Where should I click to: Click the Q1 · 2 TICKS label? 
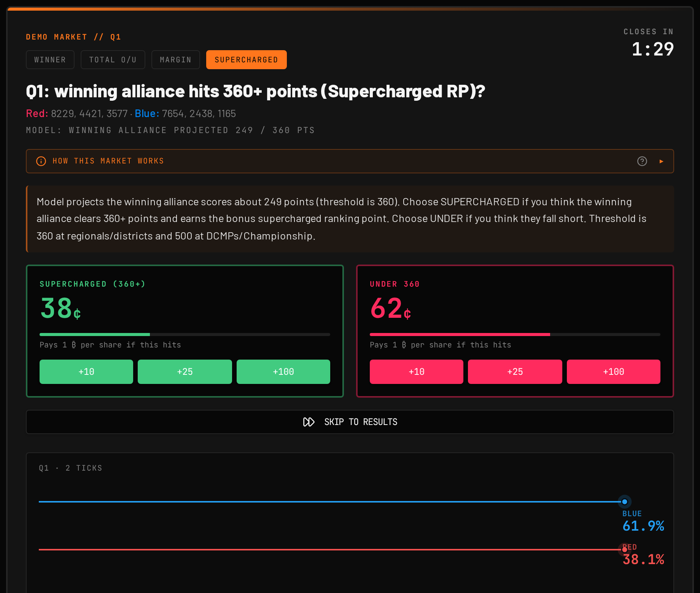[70, 468]
